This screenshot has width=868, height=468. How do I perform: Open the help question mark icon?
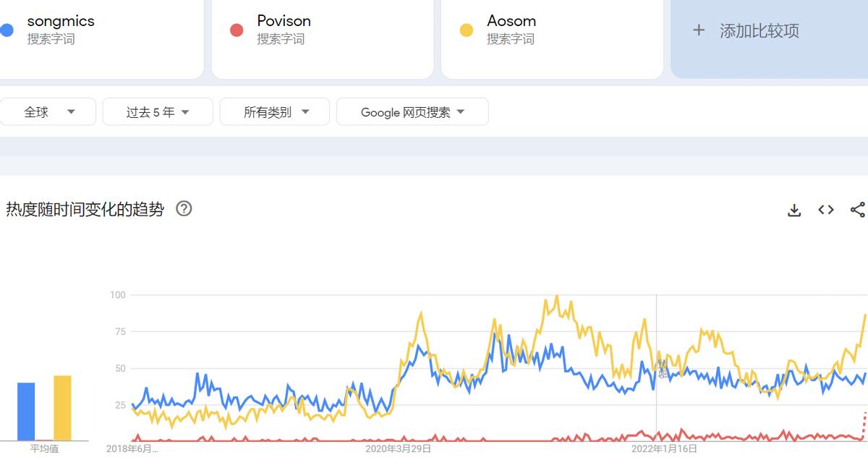click(x=184, y=209)
